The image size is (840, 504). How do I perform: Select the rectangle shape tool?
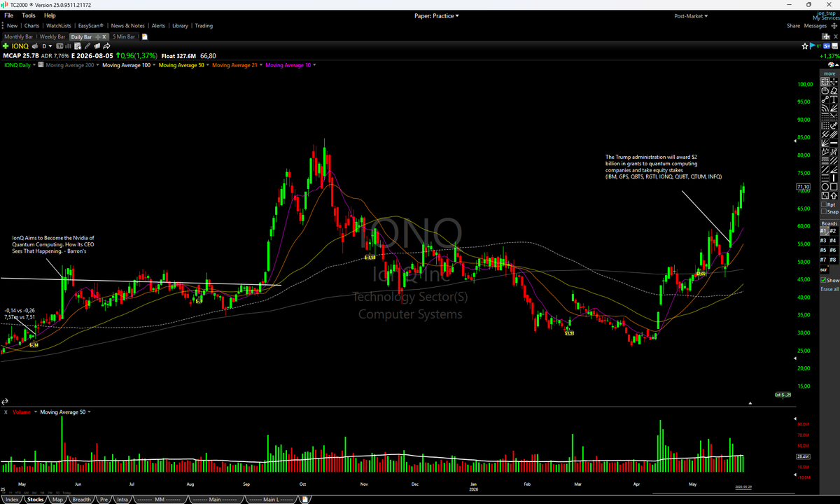(x=834, y=187)
